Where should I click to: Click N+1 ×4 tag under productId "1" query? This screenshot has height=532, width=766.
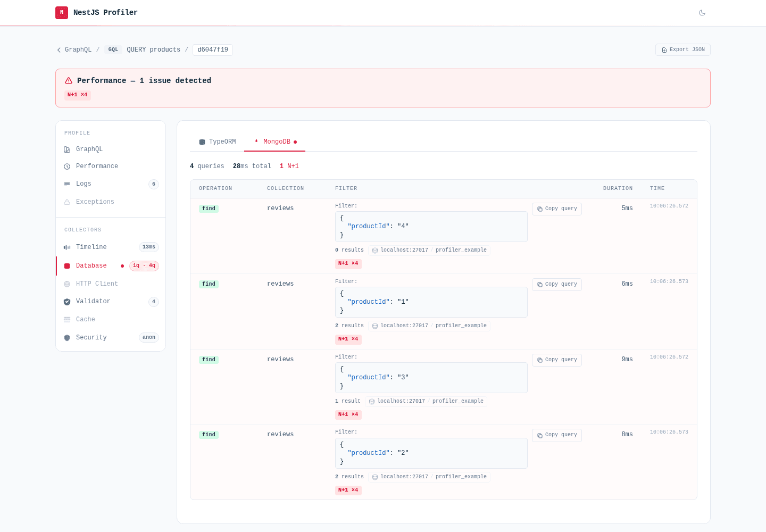348,339
